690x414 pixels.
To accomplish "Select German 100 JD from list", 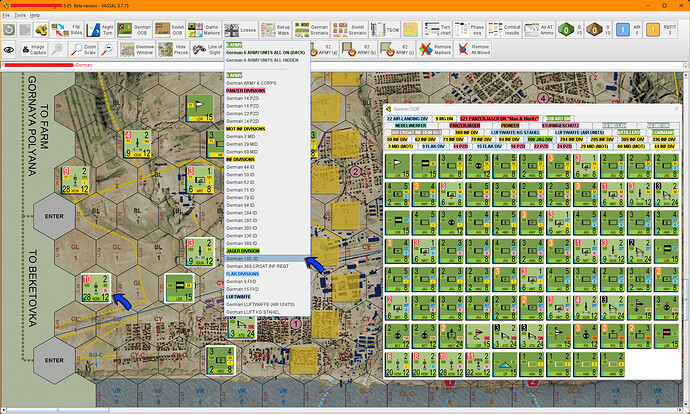I will (x=245, y=258).
